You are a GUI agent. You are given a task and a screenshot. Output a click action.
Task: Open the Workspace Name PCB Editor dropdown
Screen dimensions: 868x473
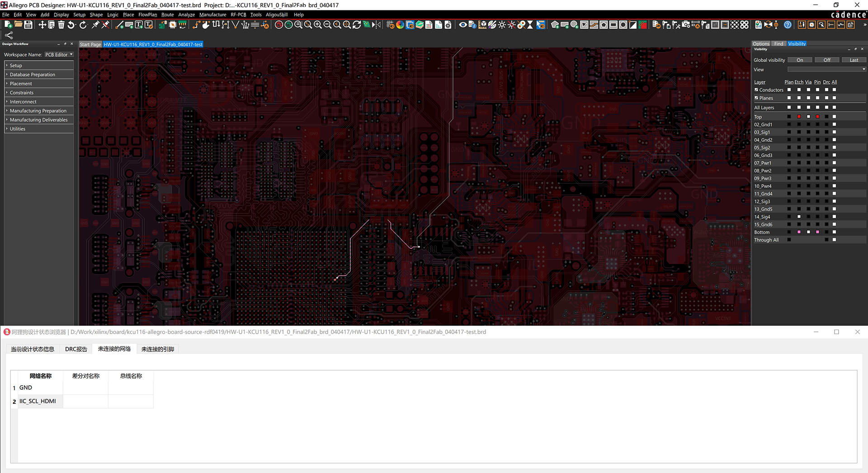click(x=59, y=54)
